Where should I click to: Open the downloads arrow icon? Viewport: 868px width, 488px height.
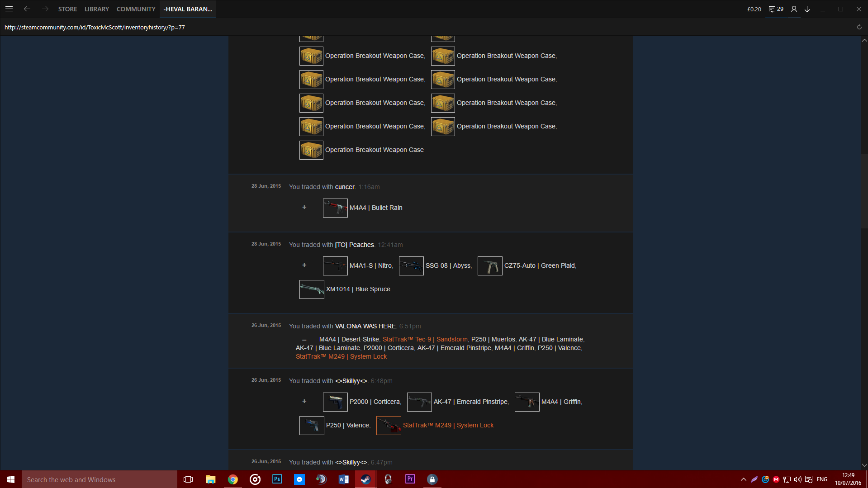pyautogui.click(x=807, y=9)
